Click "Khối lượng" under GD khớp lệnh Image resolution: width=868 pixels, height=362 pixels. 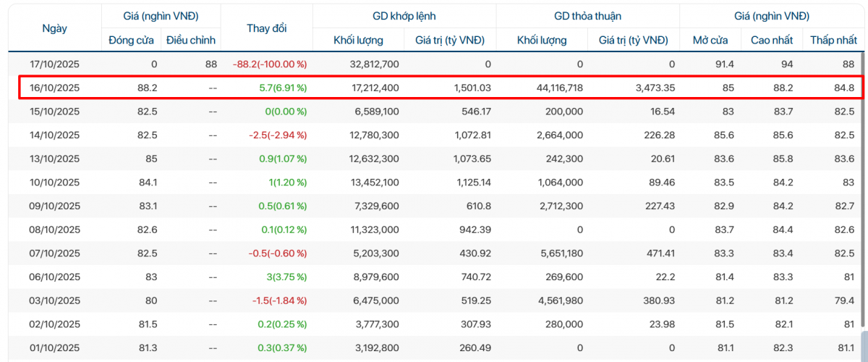358,41
